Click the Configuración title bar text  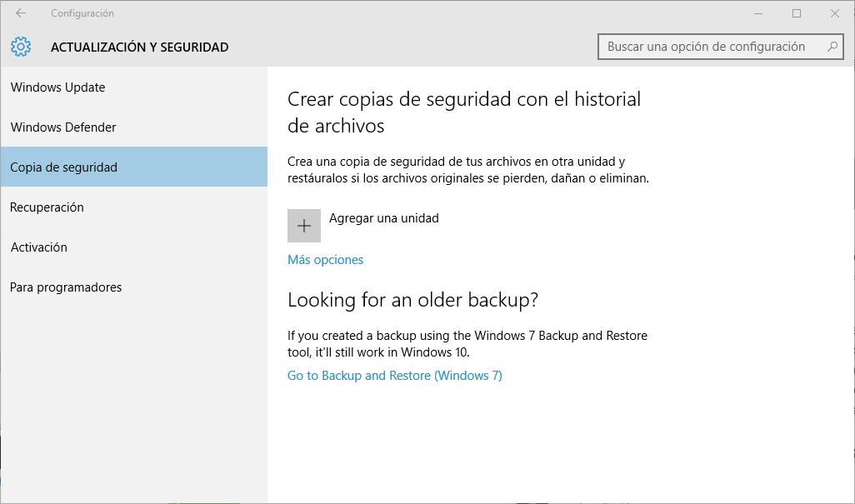[x=82, y=13]
